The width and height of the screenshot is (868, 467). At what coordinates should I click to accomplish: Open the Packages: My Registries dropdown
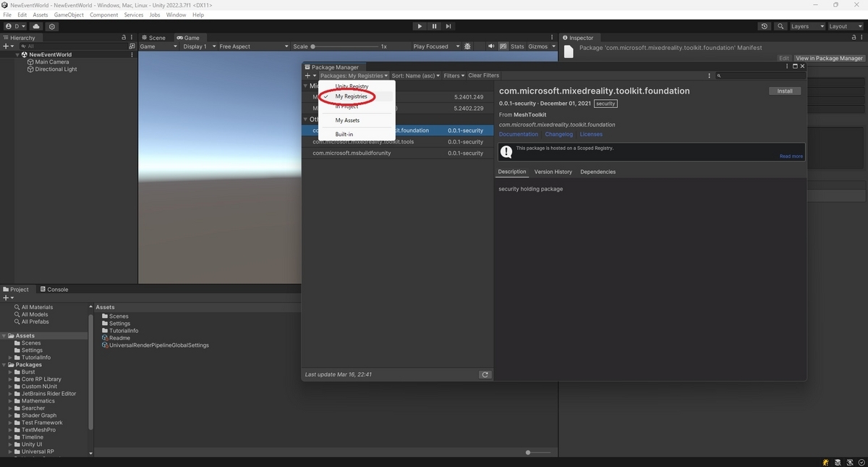[x=354, y=75]
